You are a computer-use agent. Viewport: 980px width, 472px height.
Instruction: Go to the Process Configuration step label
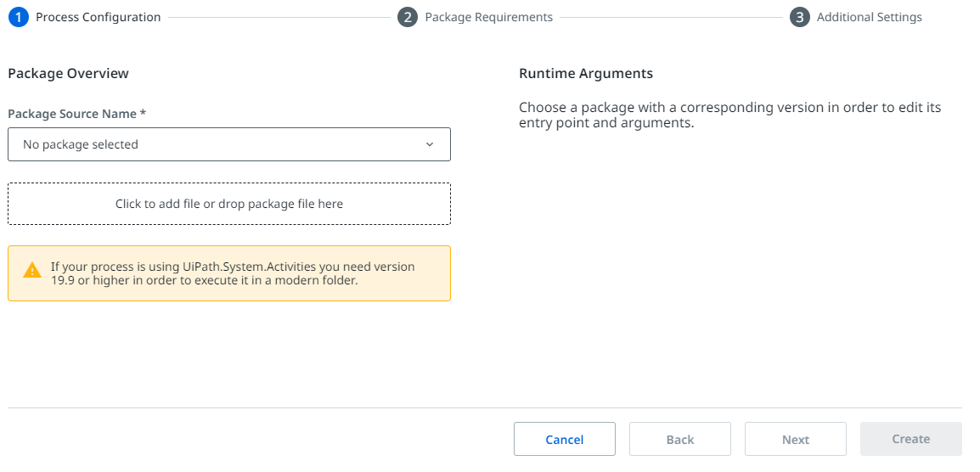coord(99,17)
